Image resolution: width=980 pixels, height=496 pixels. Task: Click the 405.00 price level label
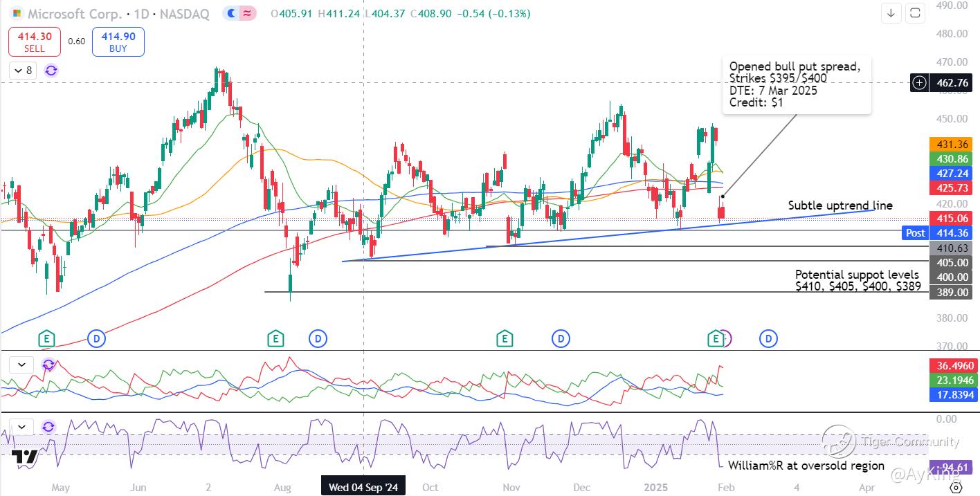pyautogui.click(x=952, y=262)
